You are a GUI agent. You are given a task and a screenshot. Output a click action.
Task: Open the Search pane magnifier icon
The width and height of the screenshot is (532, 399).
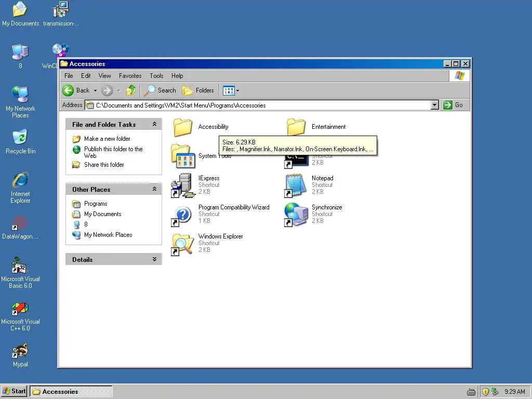pos(149,90)
